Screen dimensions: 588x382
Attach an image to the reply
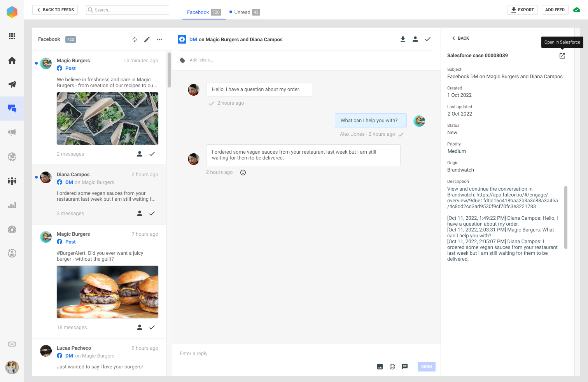pyautogui.click(x=380, y=366)
